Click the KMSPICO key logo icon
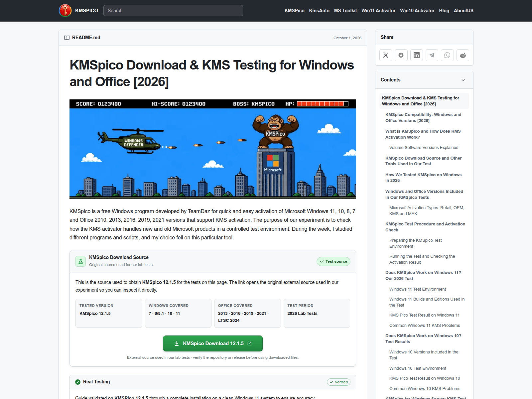The image size is (532, 399). pos(65,11)
